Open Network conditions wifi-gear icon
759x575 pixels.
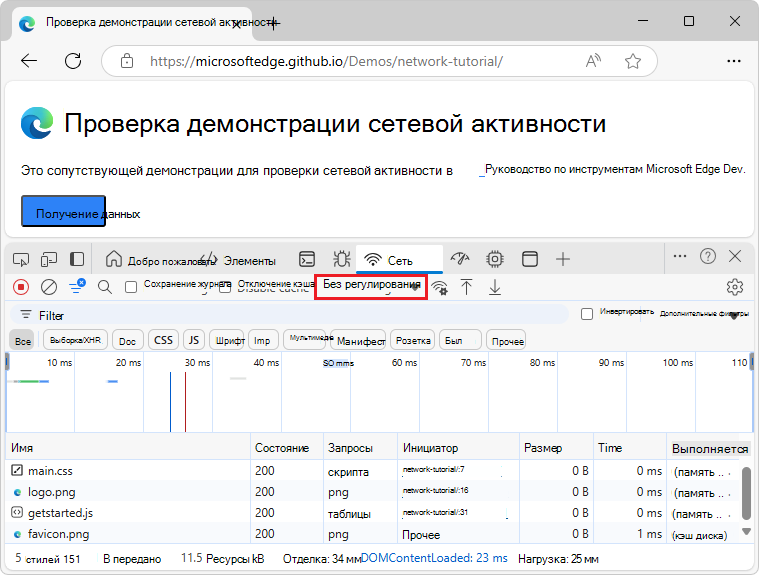pyautogui.click(x=440, y=288)
